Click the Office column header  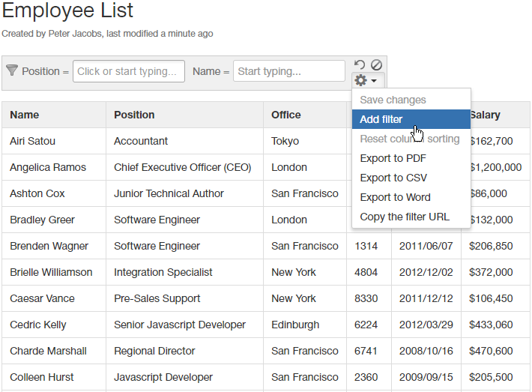286,115
